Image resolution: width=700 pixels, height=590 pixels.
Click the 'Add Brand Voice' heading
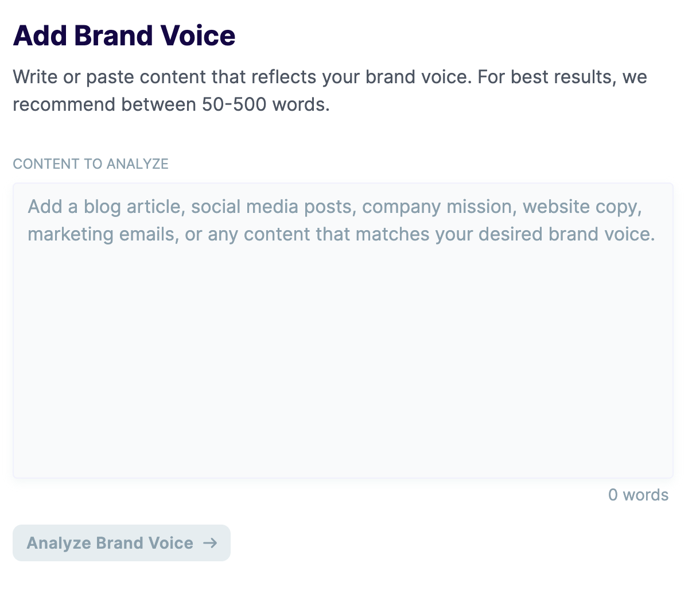[124, 36]
